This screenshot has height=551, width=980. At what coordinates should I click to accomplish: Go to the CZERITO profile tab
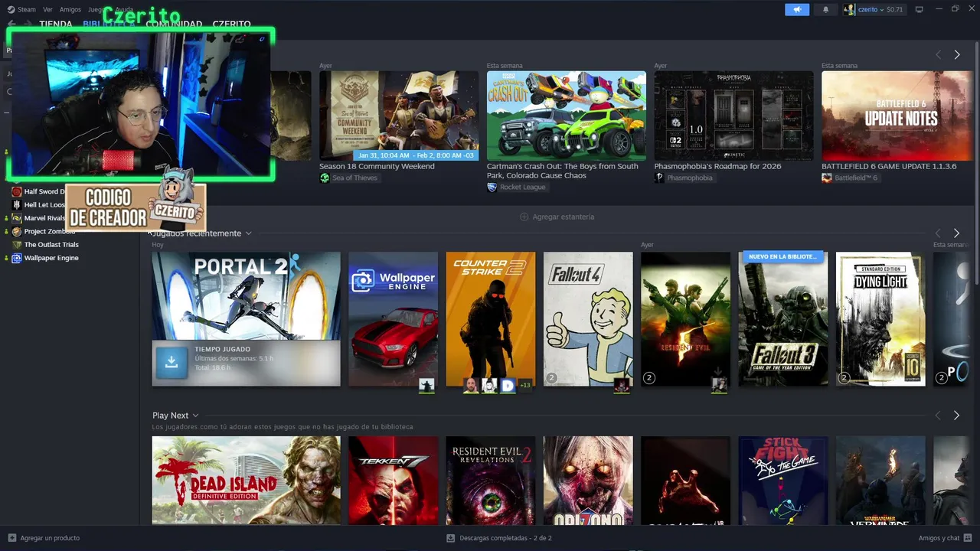point(232,24)
